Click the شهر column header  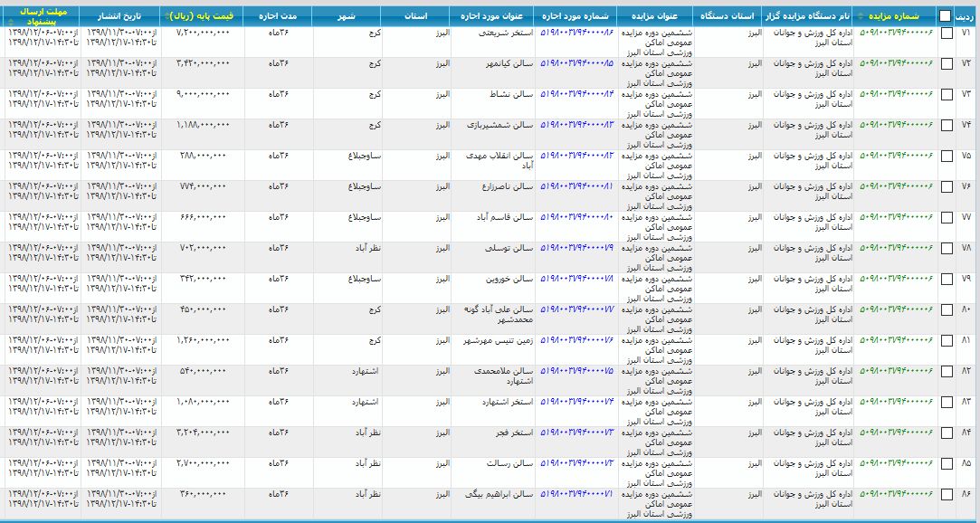click(347, 16)
